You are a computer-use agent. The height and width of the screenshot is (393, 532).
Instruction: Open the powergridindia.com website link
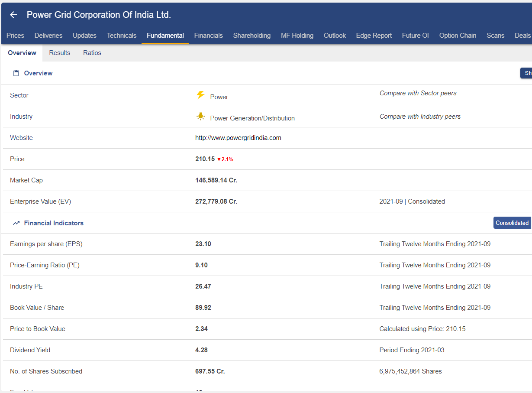pos(238,138)
